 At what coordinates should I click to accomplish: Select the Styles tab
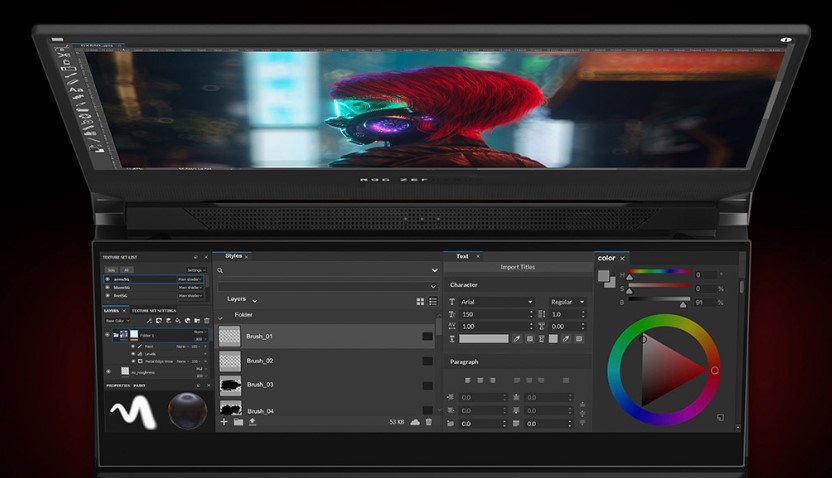point(233,256)
